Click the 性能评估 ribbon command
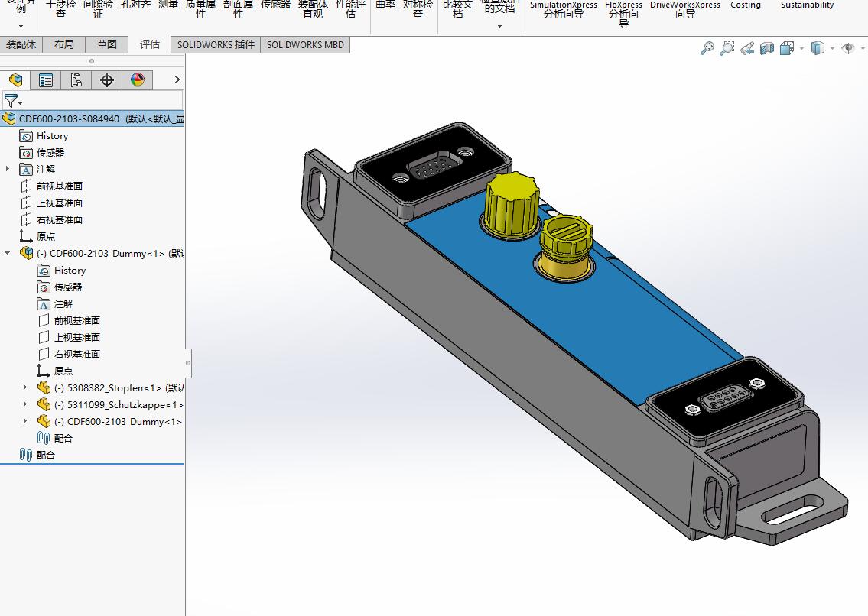The width and height of the screenshot is (868, 616). [350, 8]
